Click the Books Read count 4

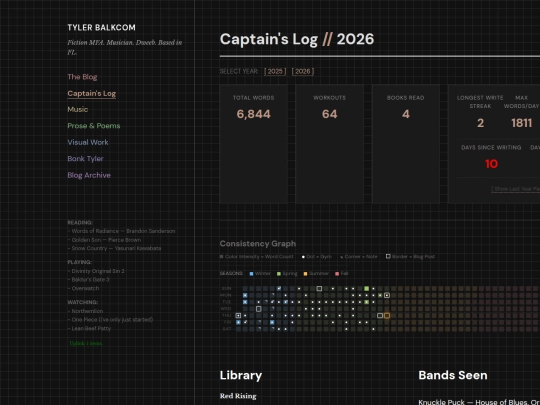[x=406, y=114]
